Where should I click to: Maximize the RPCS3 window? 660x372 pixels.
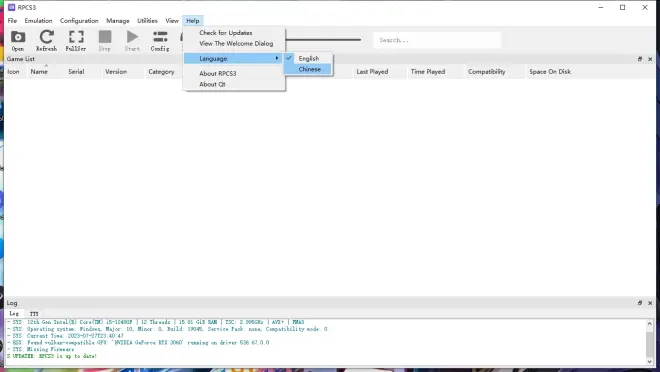click(x=623, y=7)
